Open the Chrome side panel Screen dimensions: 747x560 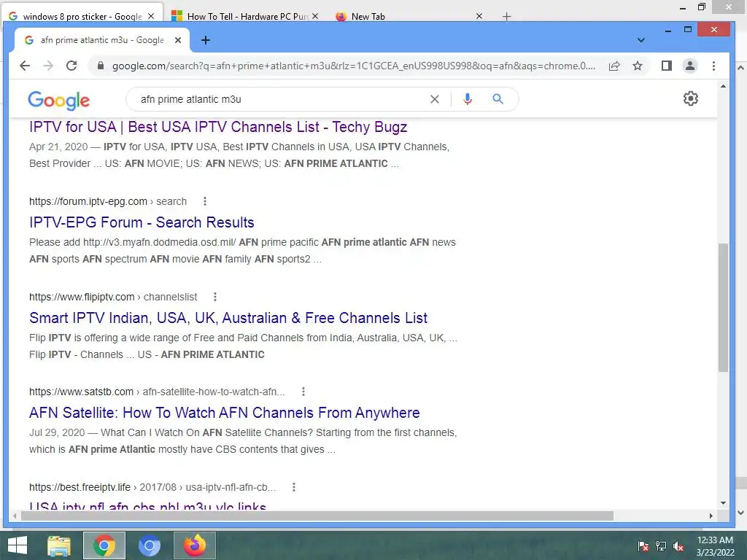tap(667, 66)
